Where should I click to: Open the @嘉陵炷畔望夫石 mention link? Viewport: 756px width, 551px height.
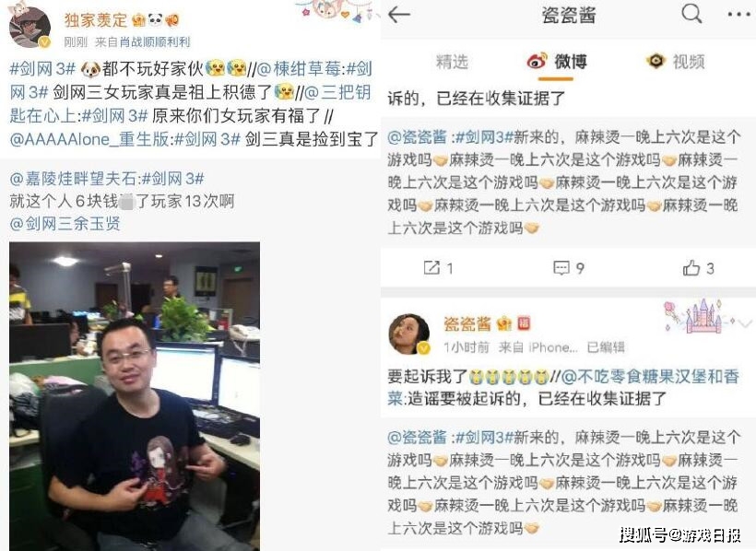[73, 179]
